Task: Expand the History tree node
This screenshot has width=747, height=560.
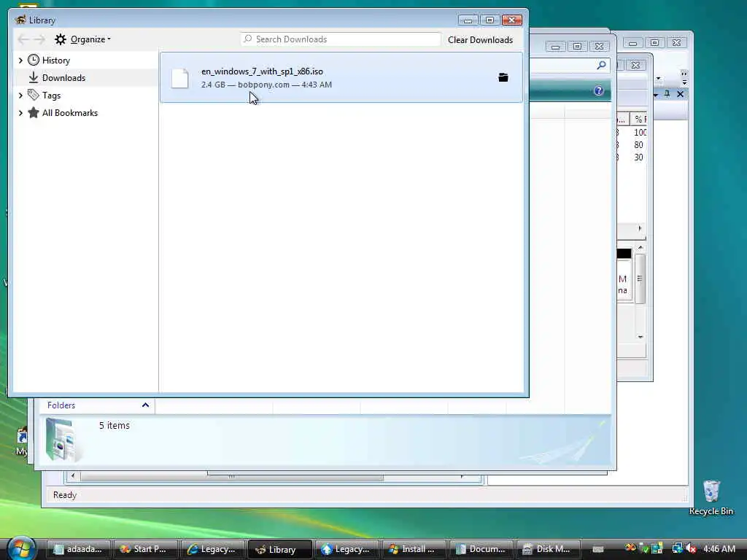Action: coord(20,61)
